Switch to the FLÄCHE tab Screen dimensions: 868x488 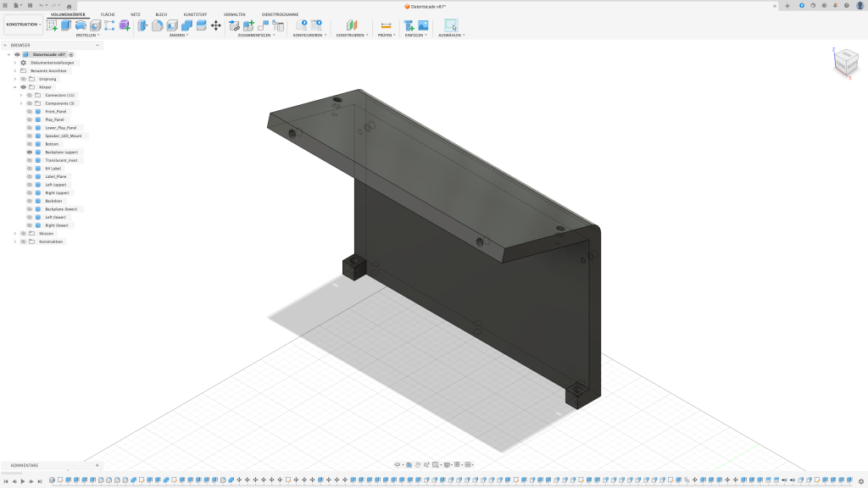pyautogui.click(x=108, y=14)
